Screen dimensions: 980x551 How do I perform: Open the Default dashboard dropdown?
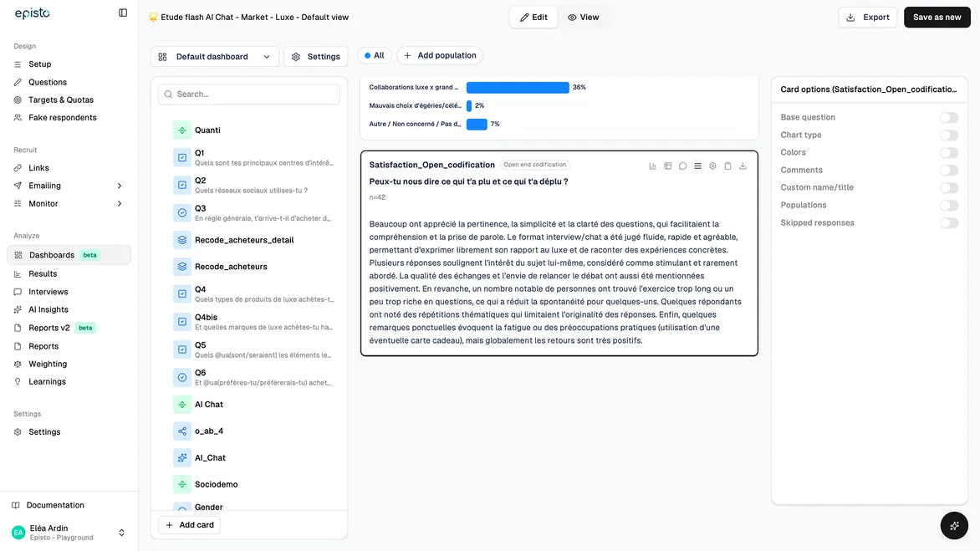pos(214,57)
